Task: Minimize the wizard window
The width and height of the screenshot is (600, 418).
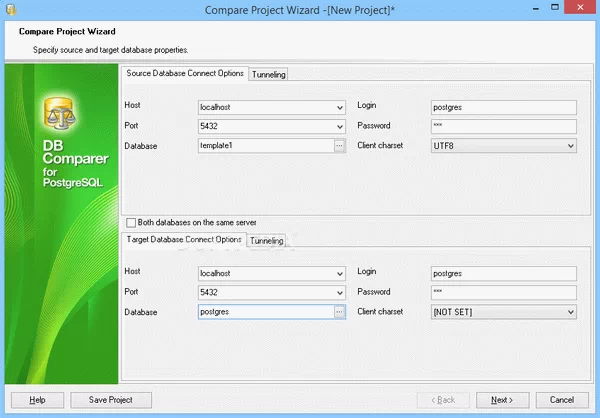Action: coord(536,8)
